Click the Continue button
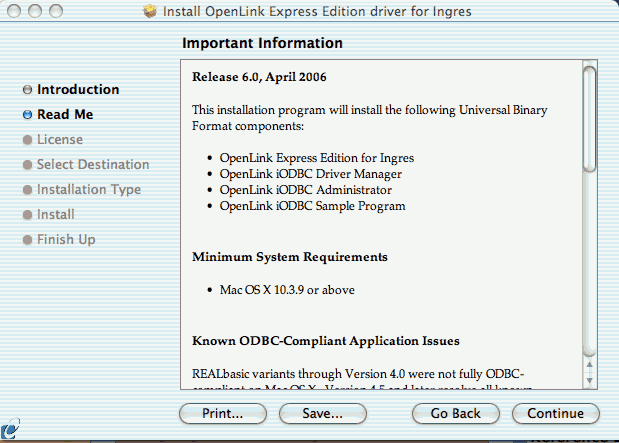The width and height of the screenshot is (619, 443). point(555,413)
